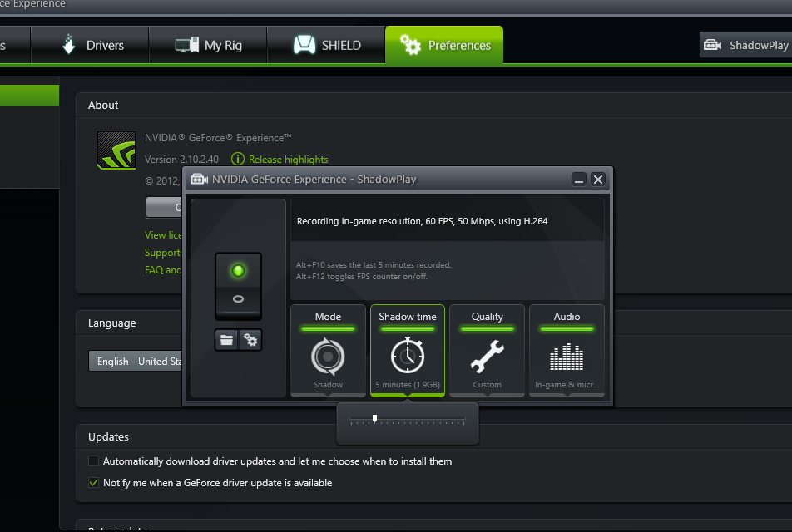Viewport: 792px width, 532px height.
Task: Open the Mode options panel
Action: tap(329, 350)
